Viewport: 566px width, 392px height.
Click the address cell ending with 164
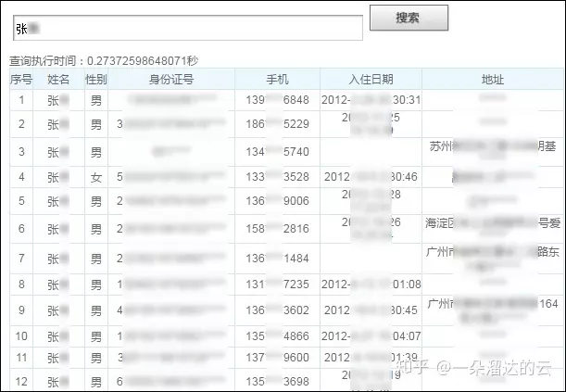493,310
